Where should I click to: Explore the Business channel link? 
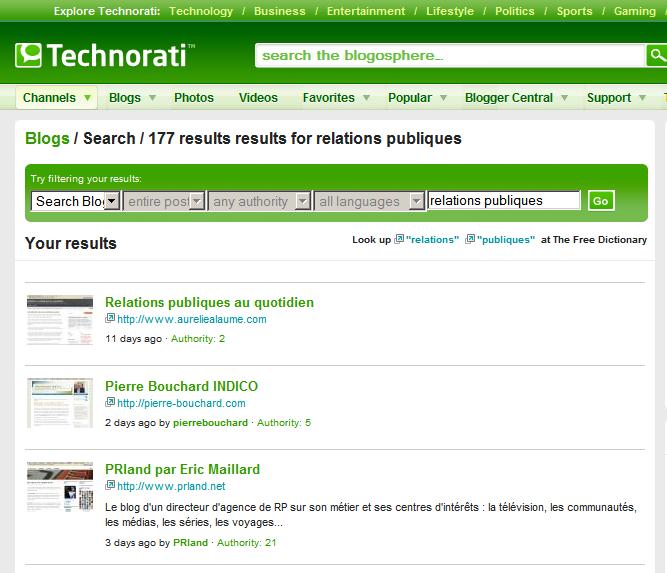pos(279,11)
